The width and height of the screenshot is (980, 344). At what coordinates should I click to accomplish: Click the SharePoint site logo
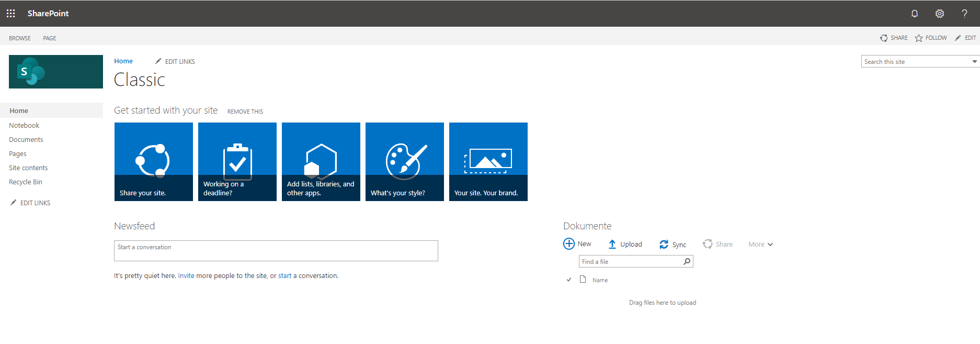click(56, 72)
